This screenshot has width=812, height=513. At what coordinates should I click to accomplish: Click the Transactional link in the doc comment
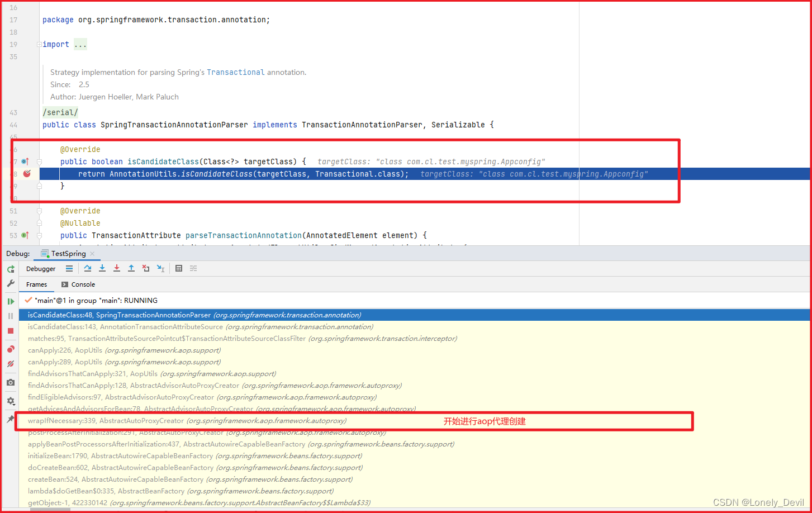[x=235, y=72]
